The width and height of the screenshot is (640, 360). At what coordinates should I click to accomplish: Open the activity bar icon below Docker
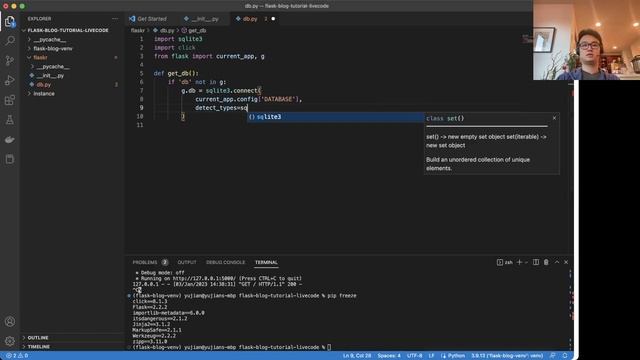(x=10, y=159)
